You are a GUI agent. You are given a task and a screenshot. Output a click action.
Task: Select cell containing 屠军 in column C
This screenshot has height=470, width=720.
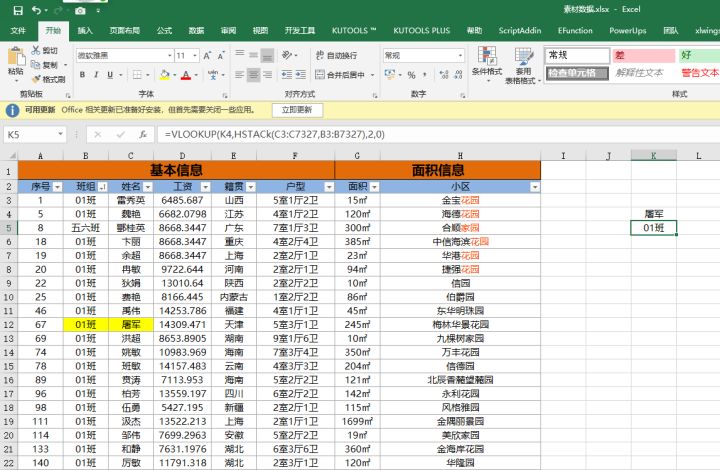pos(131,325)
